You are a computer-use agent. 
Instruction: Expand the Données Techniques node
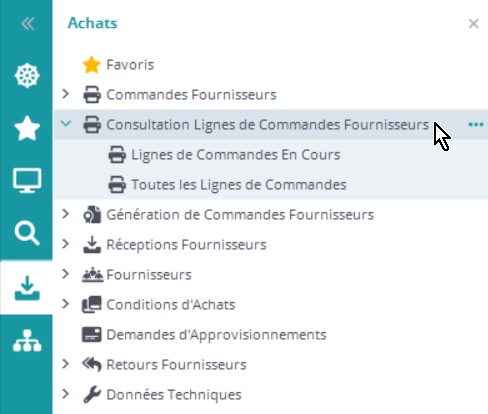(66, 394)
